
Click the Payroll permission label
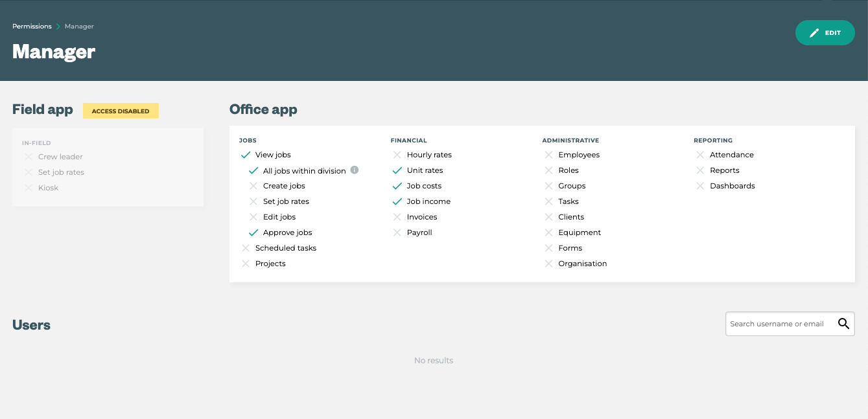tap(419, 232)
